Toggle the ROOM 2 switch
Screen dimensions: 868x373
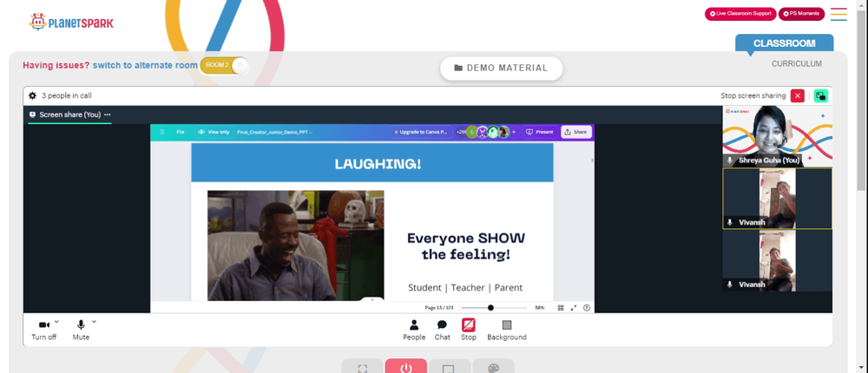pyautogui.click(x=225, y=65)
